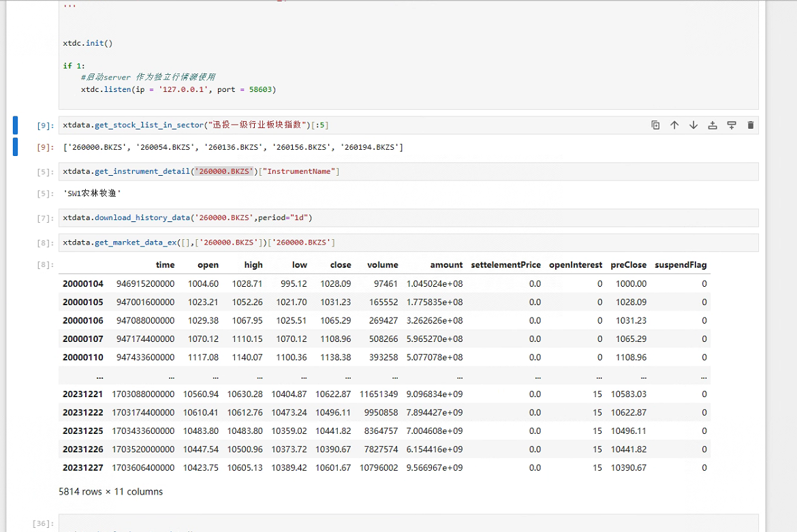
Task: Click high value 1140.07
Action: pyautogui.click(x=247, y=357)
